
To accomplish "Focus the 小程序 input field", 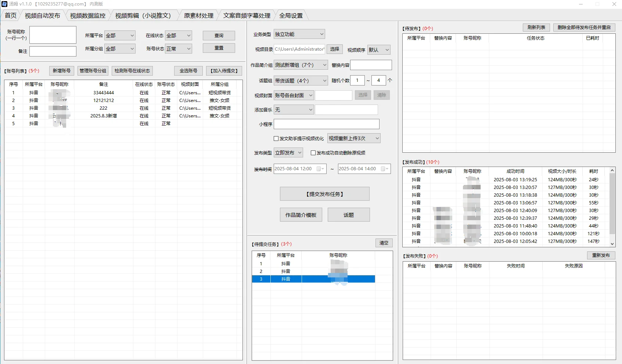I will coord(327,124).
